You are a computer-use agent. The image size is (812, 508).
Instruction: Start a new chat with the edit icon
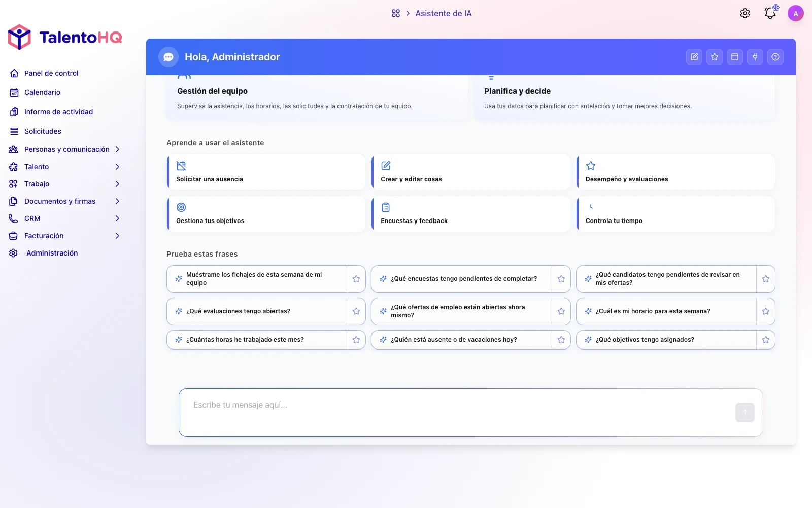(694, 57)
